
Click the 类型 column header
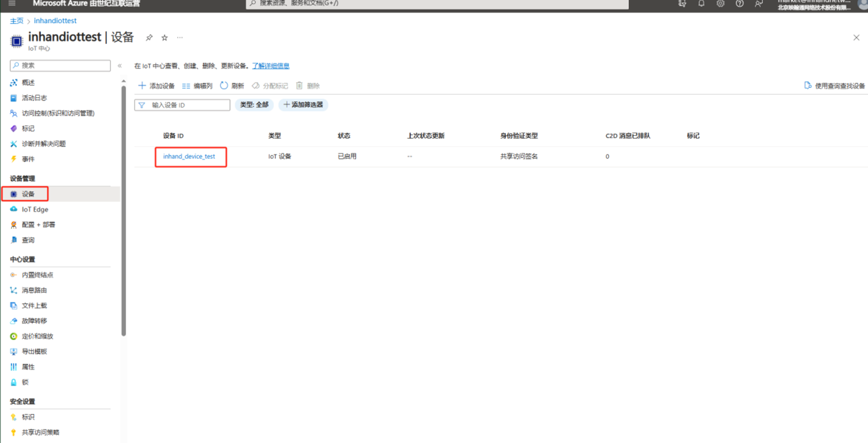(274, 136)
